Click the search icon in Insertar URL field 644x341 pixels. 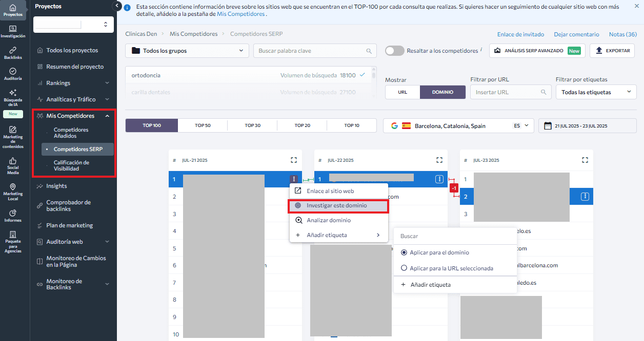pyautogui.click(x=544, y=92)
